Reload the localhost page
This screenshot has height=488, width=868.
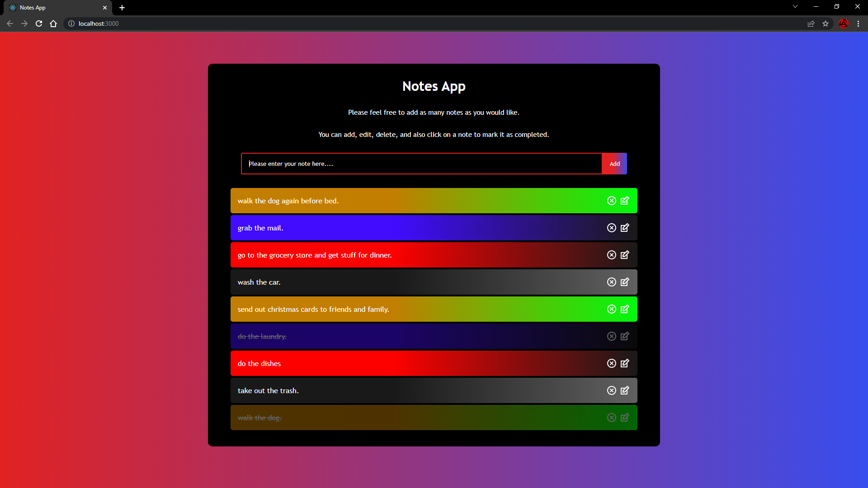point(39,23)
